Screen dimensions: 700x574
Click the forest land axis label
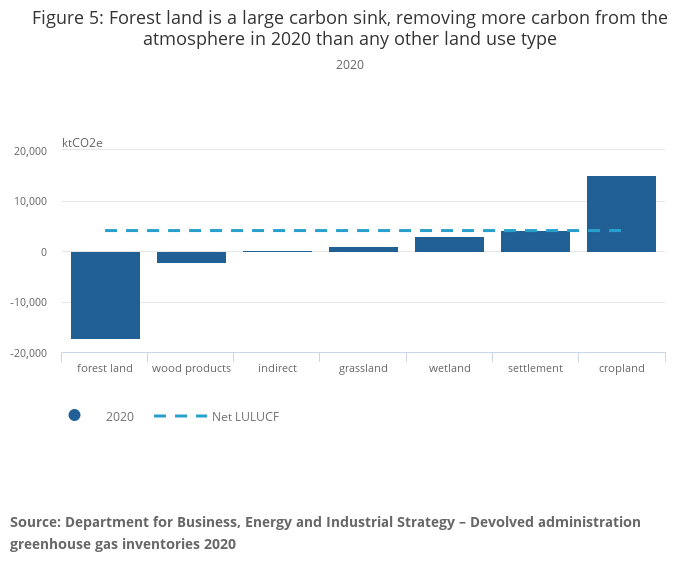pyautogui.click(x=105, y=368)
